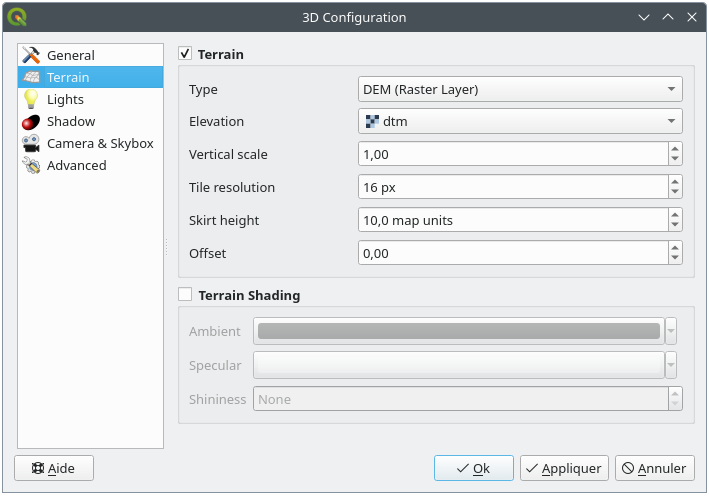Uncheck the Terrain checkbox
This screenshot has width=709, height=501.
(185, 54)
